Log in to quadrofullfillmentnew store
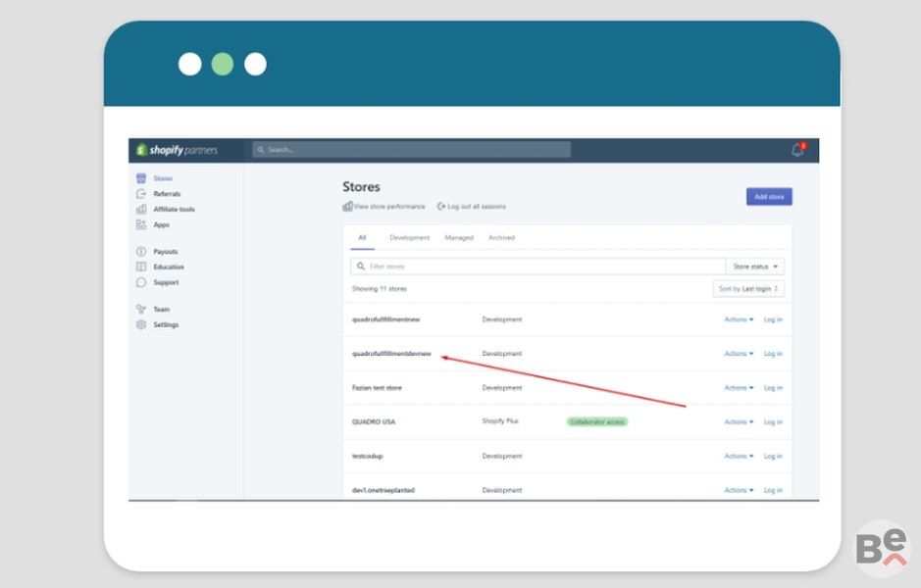 (773, 319)
